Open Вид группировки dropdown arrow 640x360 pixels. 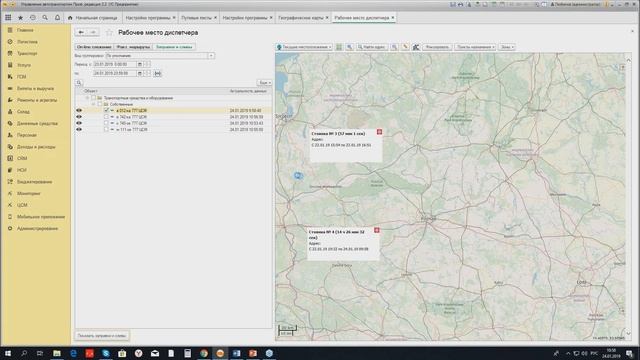coord(211,56)
